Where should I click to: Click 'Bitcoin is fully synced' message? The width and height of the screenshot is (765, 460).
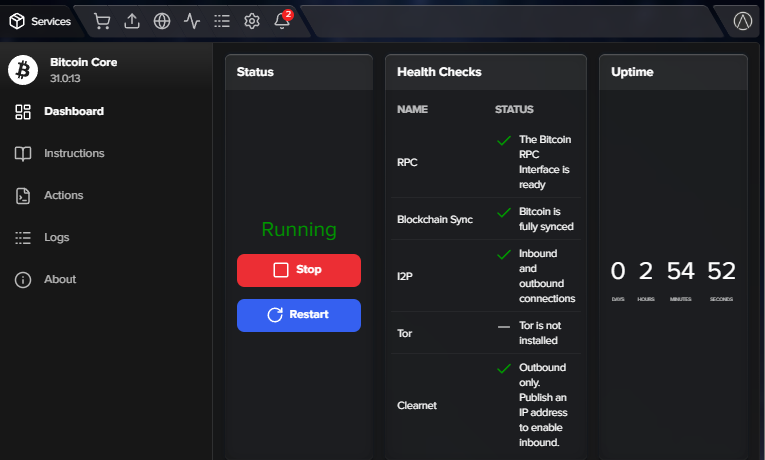(x=546, y=219)
